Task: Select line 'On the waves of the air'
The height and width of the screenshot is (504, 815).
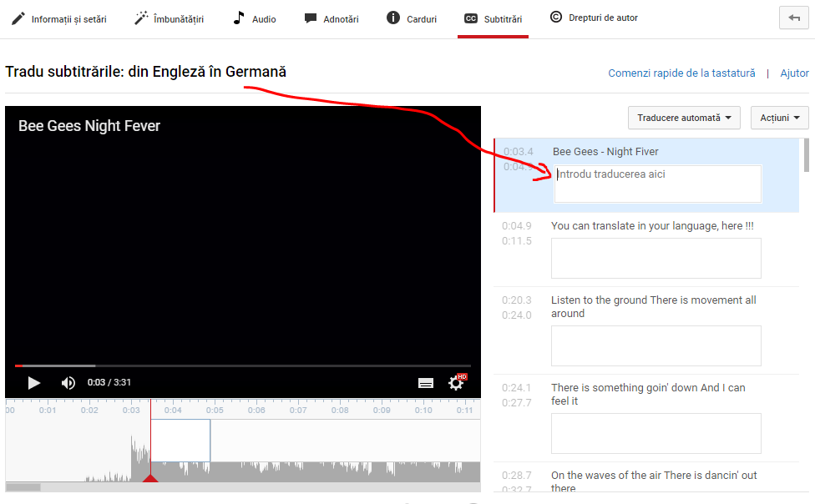Action: pyautogui.click(x=654, y=481)
